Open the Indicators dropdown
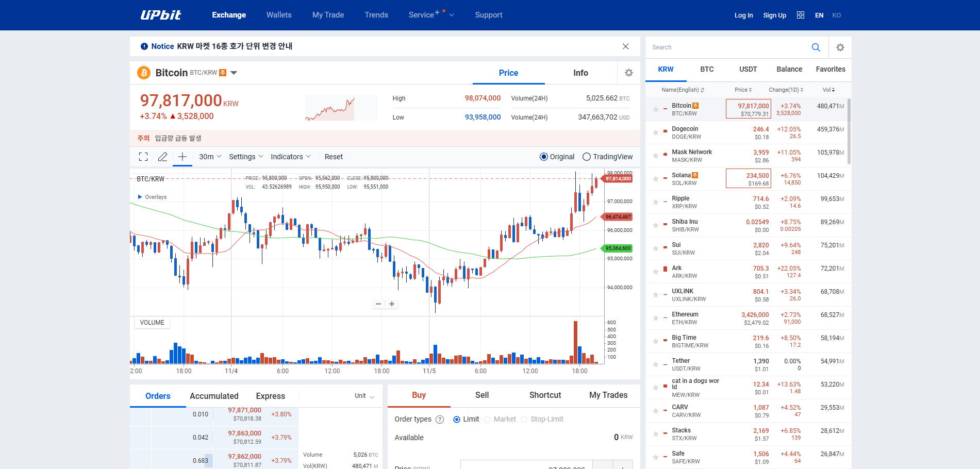Image resolution: width=980 pixels, height=469 pixels. tap(291, 157)
